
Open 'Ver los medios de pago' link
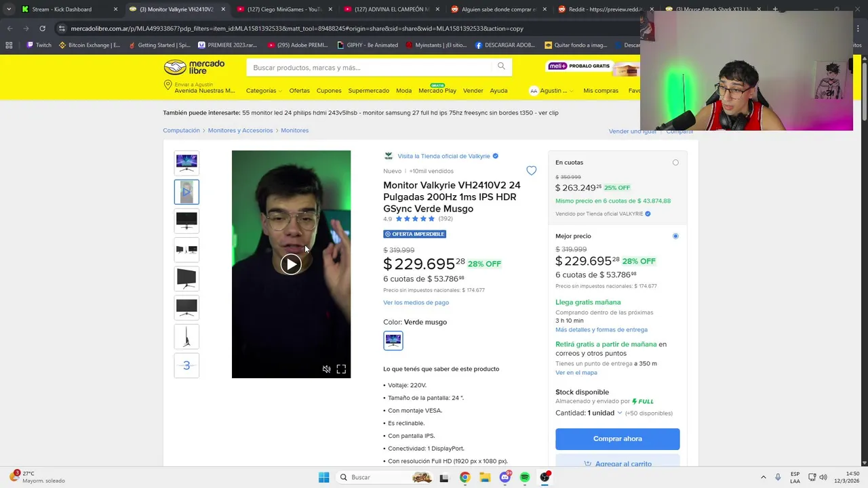click(416, 302)
